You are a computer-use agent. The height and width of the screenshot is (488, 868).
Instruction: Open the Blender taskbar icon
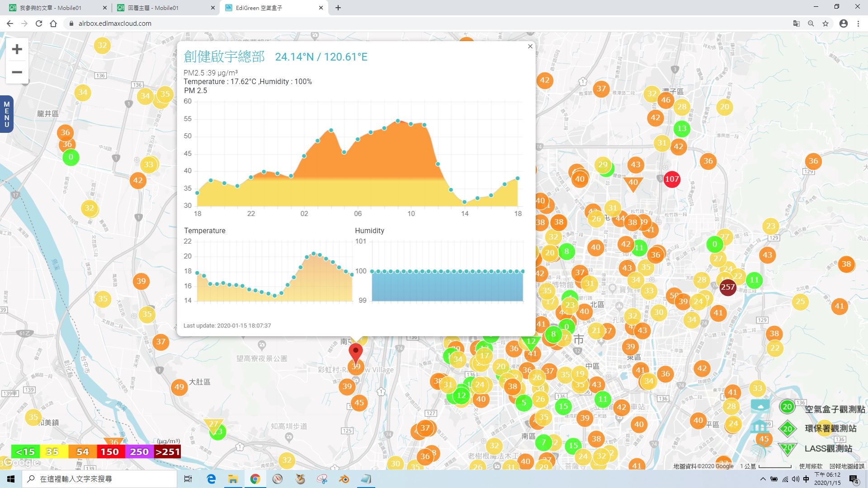(344, 479)
